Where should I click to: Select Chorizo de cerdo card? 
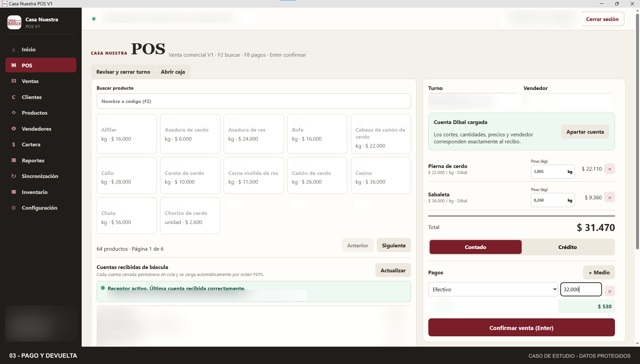pos(190,216)
